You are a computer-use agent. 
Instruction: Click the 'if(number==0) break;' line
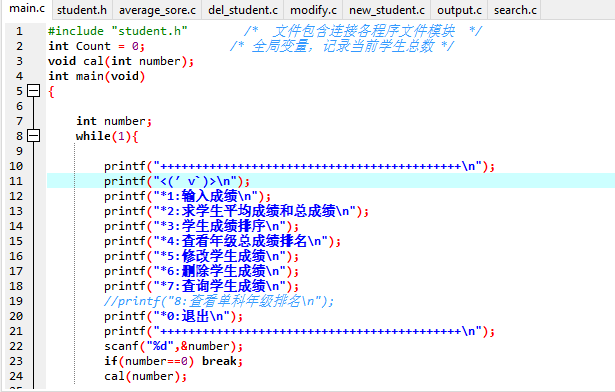click(173, 361)
